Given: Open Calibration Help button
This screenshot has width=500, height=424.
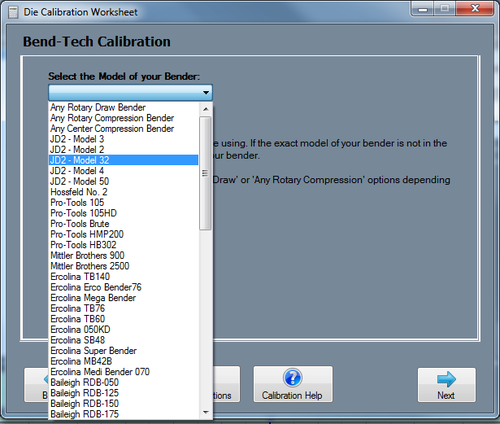Looking at the screenshot, I should (293, 384).
